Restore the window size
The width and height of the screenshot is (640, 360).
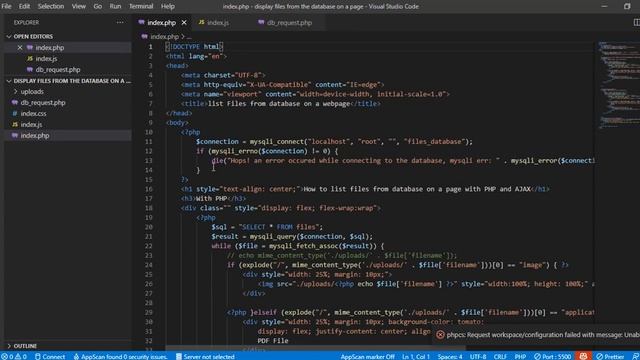(x=627, y=6)
